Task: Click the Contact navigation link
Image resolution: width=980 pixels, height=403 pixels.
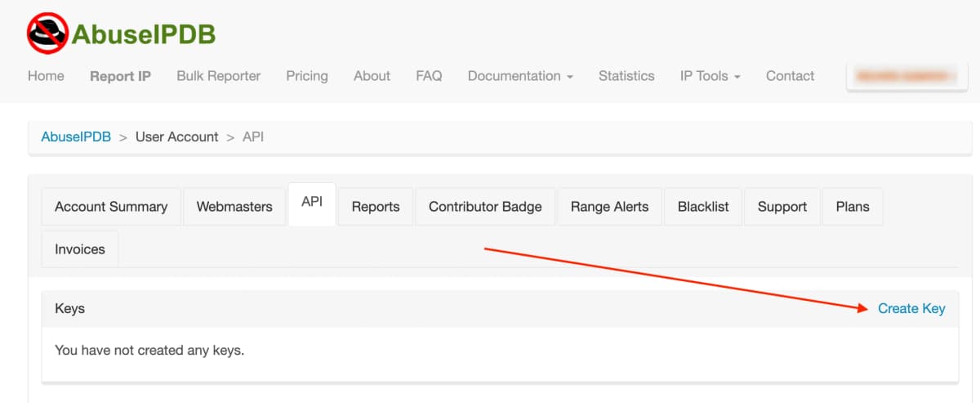Action: (x=790, y=76)
